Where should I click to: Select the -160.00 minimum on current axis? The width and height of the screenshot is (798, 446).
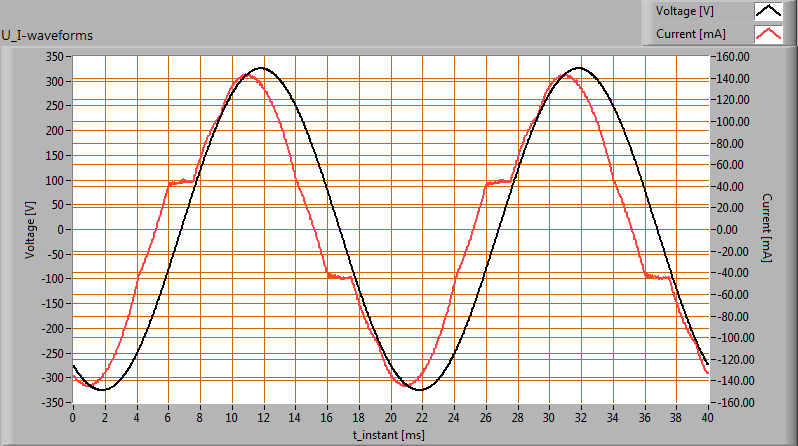point(731,402)
